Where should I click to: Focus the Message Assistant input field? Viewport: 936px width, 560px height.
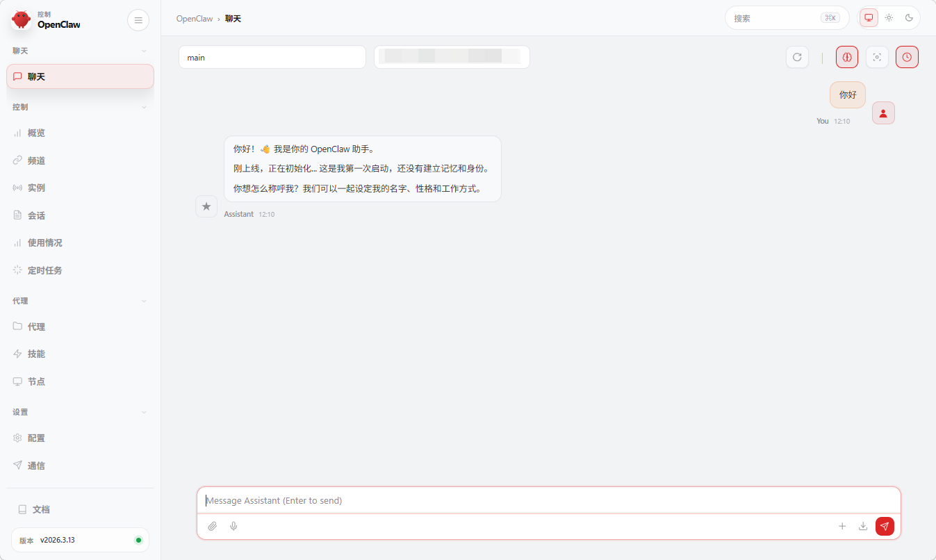(x=549, y=500)
